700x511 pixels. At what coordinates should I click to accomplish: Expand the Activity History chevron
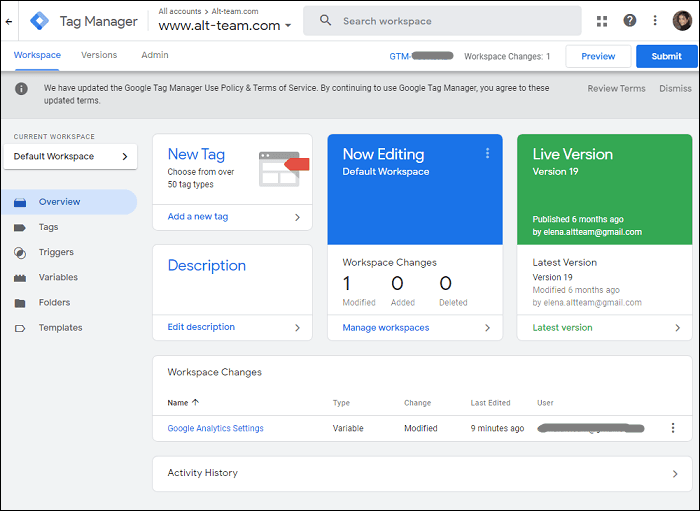pos(675,474)
